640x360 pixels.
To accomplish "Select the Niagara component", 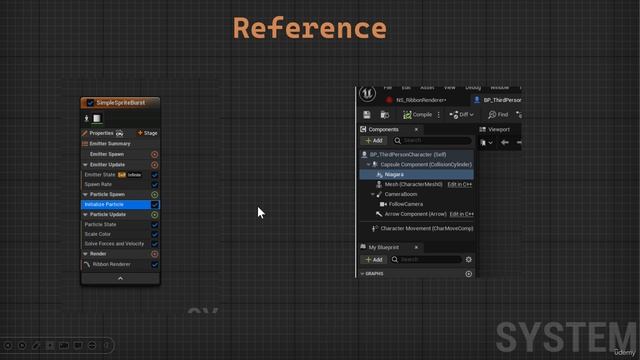I will [x=416, y=174].
